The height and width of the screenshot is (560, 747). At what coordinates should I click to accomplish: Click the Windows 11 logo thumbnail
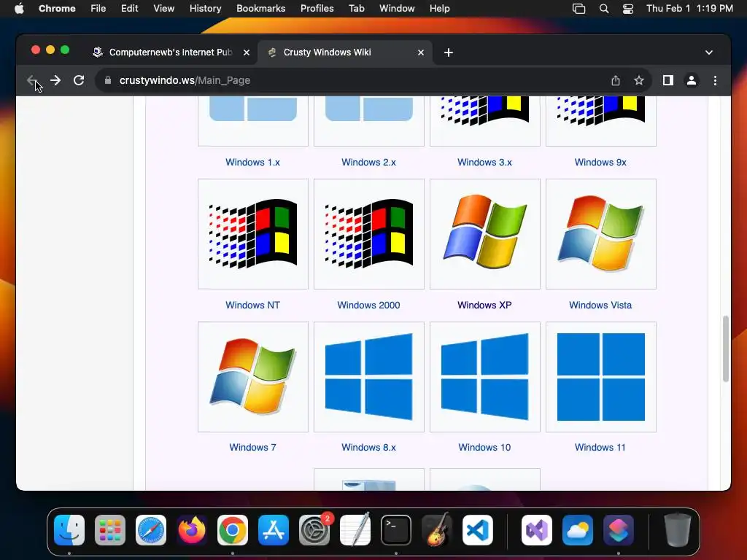pyautogui.click(x=601, y=377)
